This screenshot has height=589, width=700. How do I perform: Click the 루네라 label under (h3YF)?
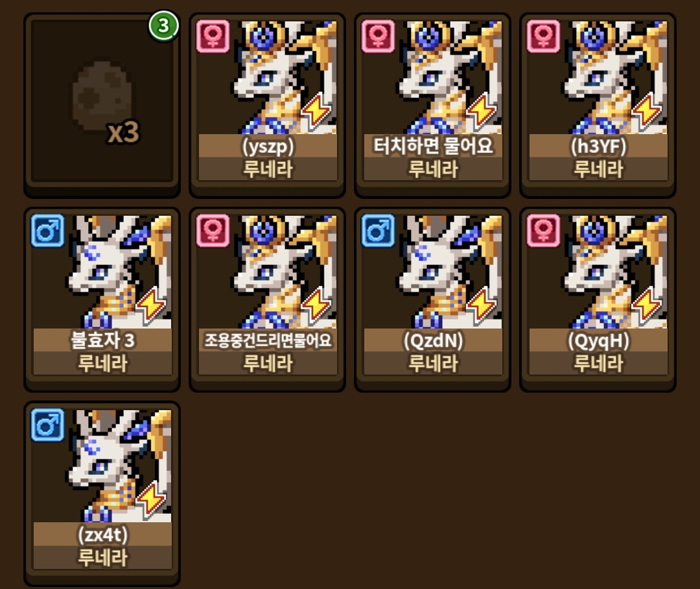coord(598,169)
